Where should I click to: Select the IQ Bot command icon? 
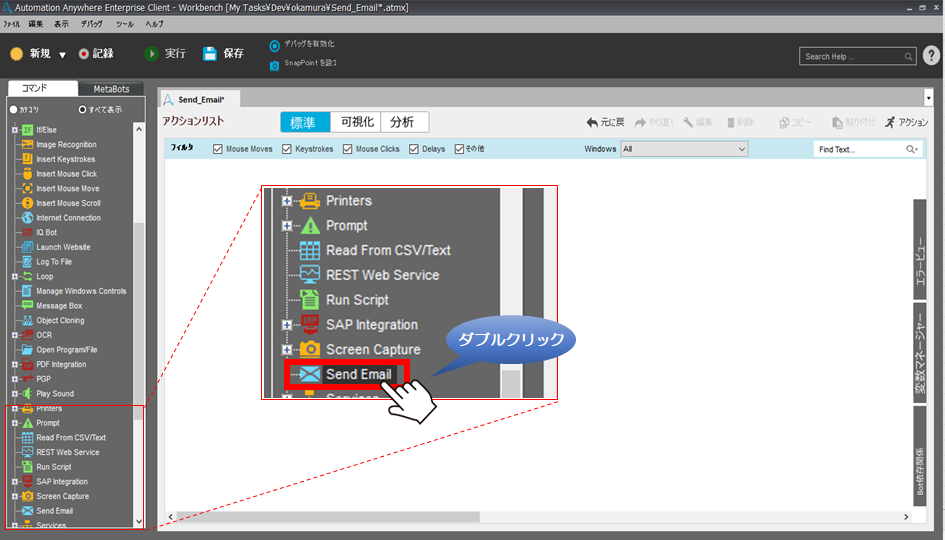[27, 232]
